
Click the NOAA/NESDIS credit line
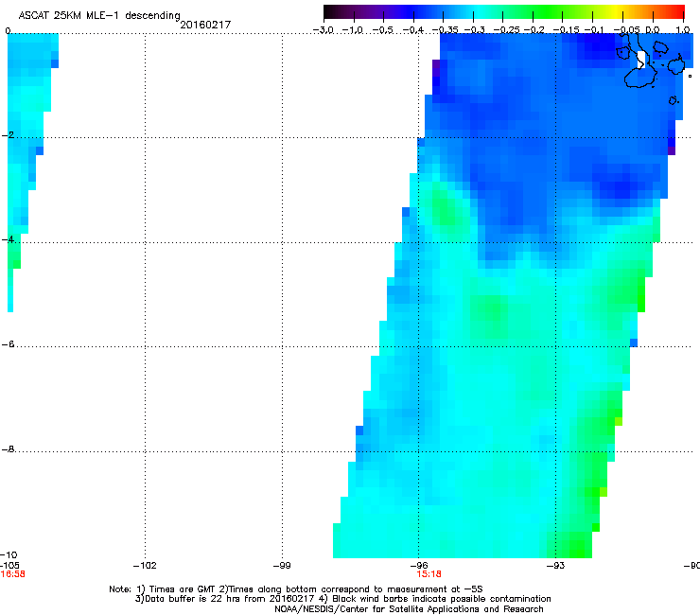tap(409, 609)
